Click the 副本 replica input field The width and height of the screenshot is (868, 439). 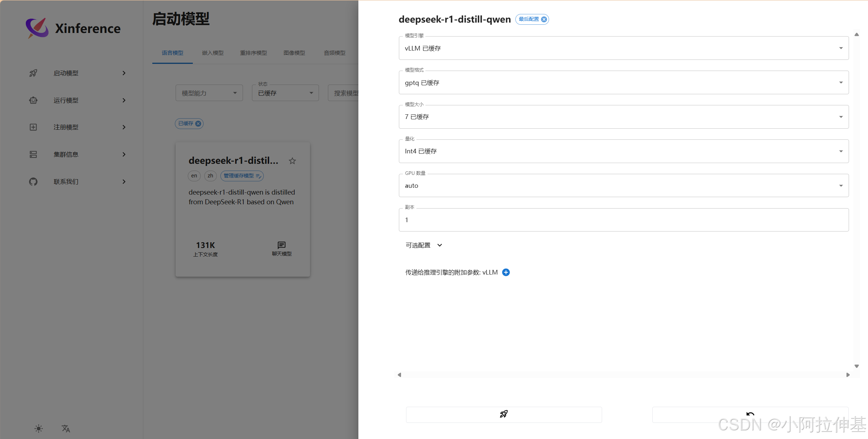coord(623,220)
